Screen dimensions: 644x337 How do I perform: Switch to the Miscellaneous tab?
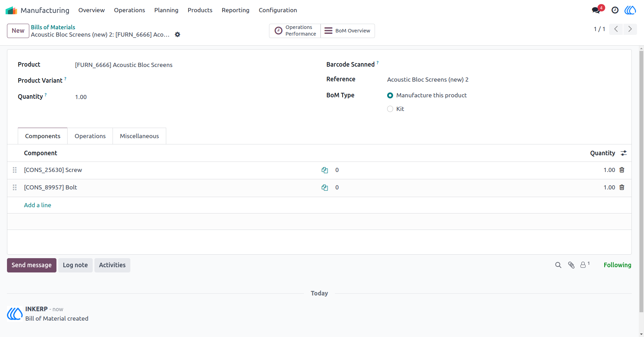[x=139, y=136]
